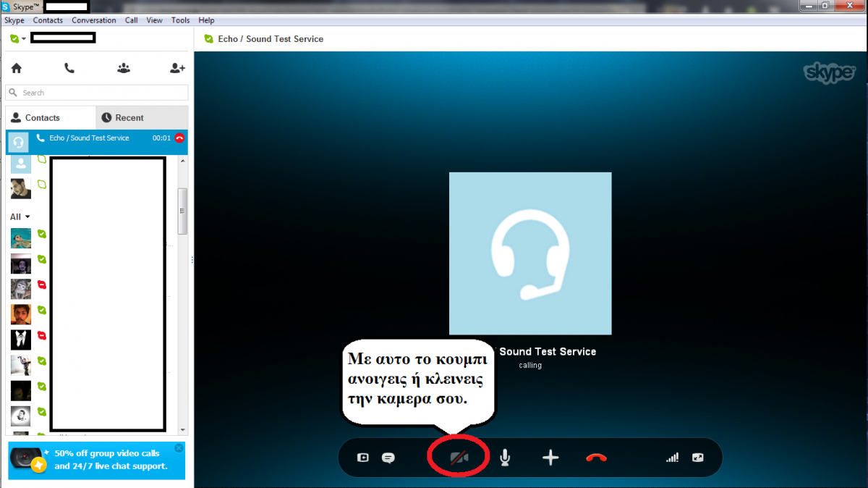This screenshot has width=868, height=488.
Task: Open the Contacts menu
Action: (48, 20)
